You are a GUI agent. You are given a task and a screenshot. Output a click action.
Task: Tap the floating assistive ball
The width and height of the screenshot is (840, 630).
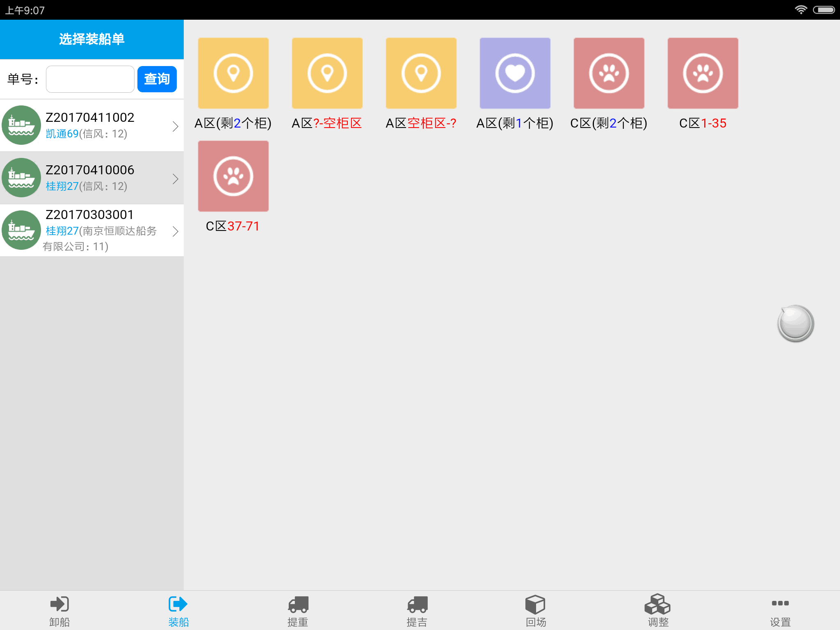pyautogui.click(x=795, y=323)
